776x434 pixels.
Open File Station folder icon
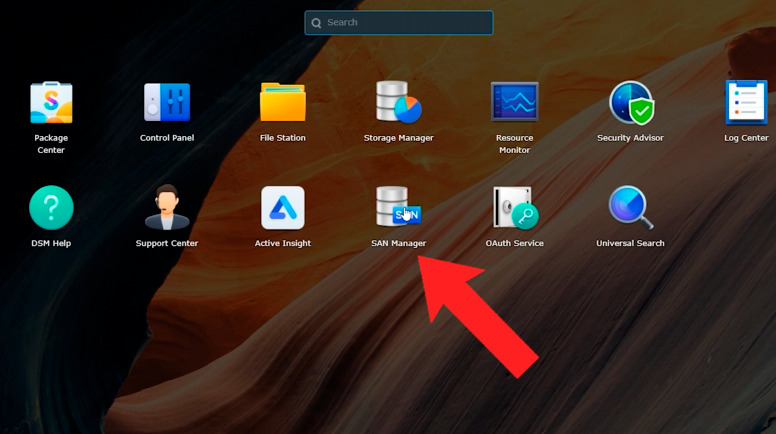(x=283, y=102)
